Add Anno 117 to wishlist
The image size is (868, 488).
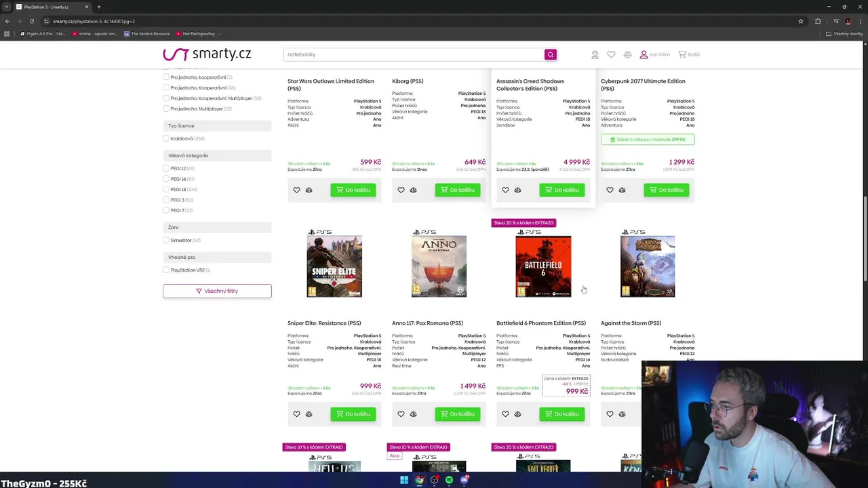coord(401,414)
